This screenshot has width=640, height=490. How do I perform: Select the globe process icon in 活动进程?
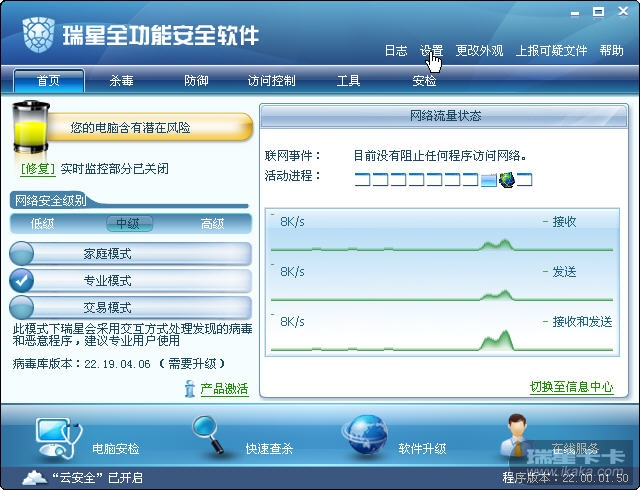pyautogui.click(x=507, y=179)
